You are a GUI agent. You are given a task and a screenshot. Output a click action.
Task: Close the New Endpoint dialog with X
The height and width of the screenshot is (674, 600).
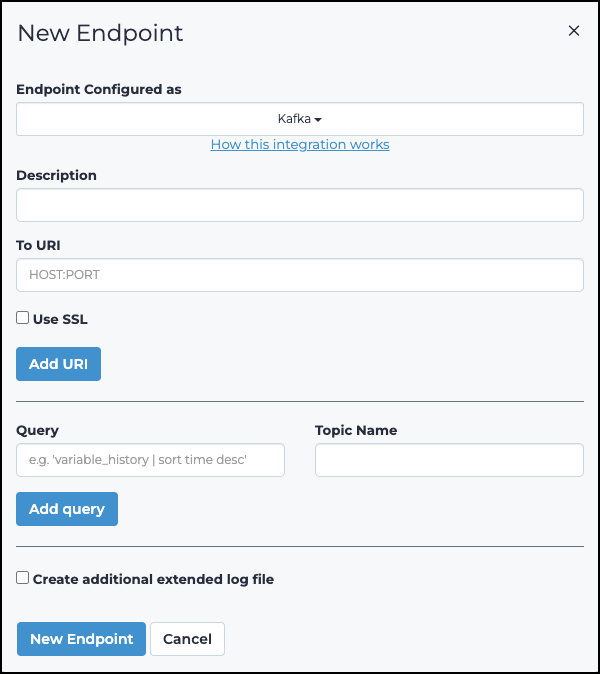tap(574, 31)
